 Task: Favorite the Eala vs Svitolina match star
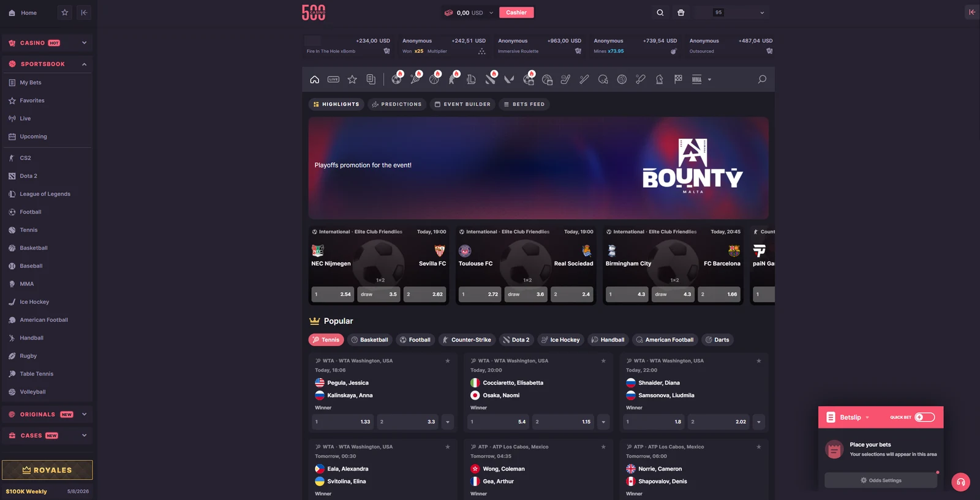tap(448, 447)
